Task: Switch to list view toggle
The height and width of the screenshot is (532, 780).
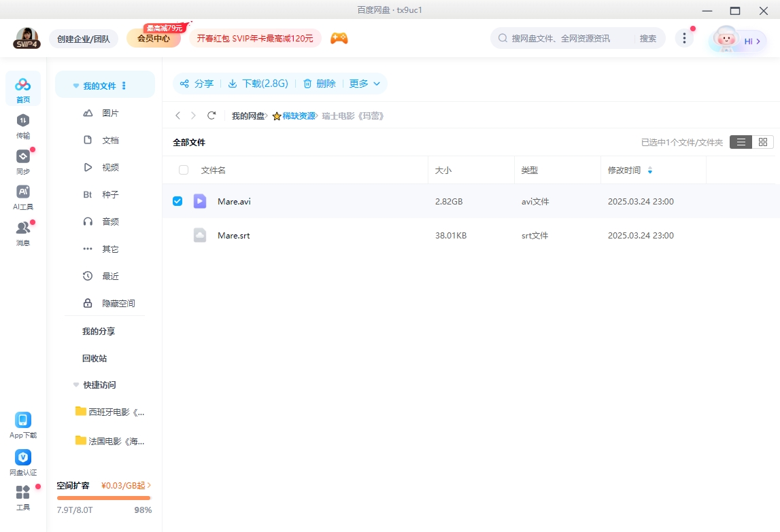Action: [741, 142]
